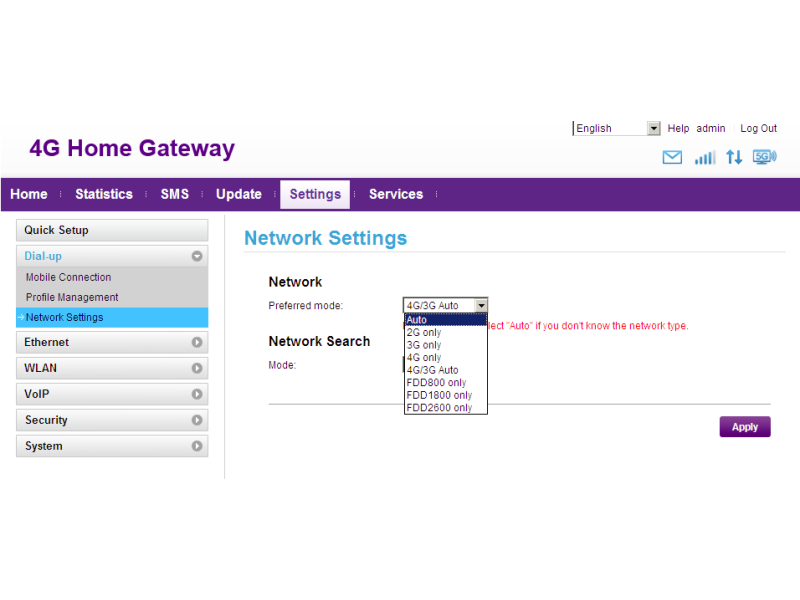800x600 pixels.
Task: Open the Quick Setup sidebar item
Action: click(57, 230)
